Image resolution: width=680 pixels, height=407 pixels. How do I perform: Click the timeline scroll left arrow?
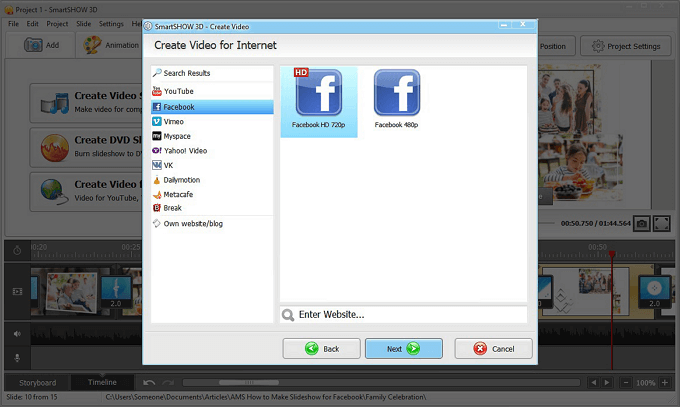[593, 383]
